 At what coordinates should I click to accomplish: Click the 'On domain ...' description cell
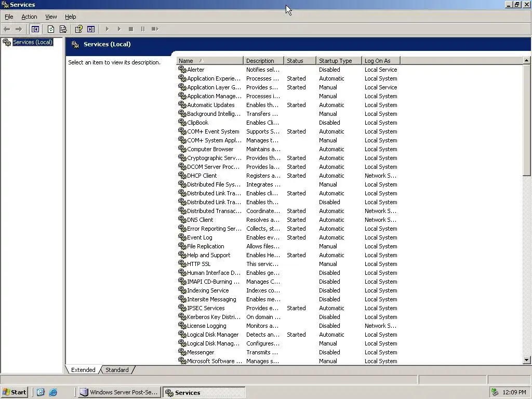(x=263, y=317)
